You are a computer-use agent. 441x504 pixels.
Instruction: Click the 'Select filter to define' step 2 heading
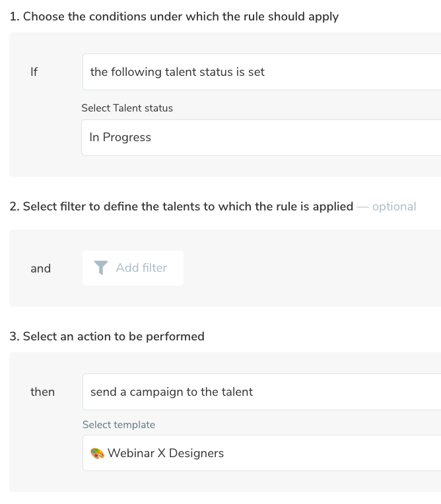click(182, 206)
